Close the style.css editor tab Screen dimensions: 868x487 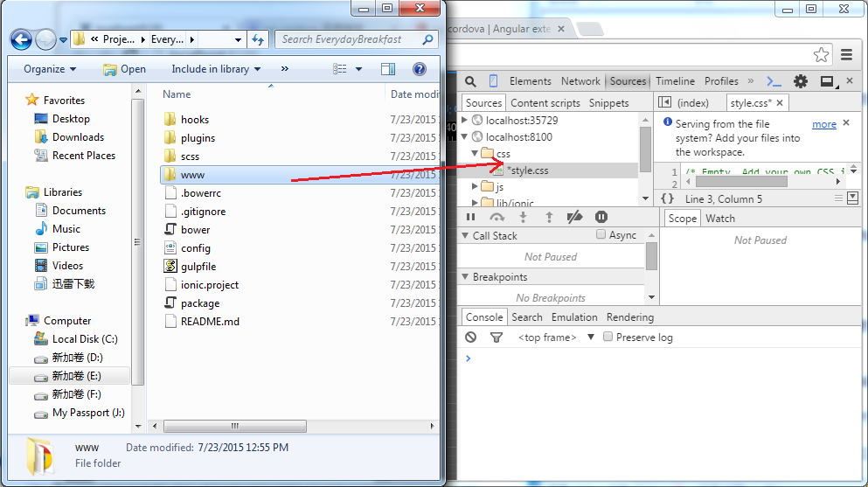point(780,102)
